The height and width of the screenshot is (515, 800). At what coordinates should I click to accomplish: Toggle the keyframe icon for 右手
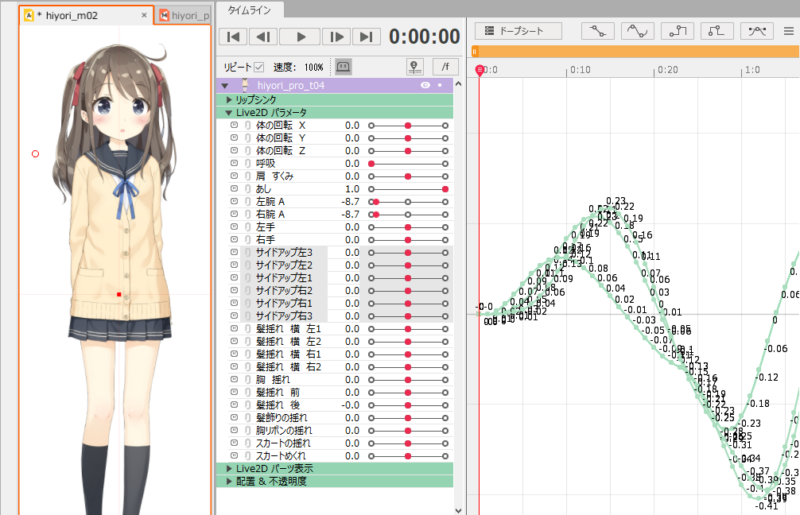click(234, 239)
